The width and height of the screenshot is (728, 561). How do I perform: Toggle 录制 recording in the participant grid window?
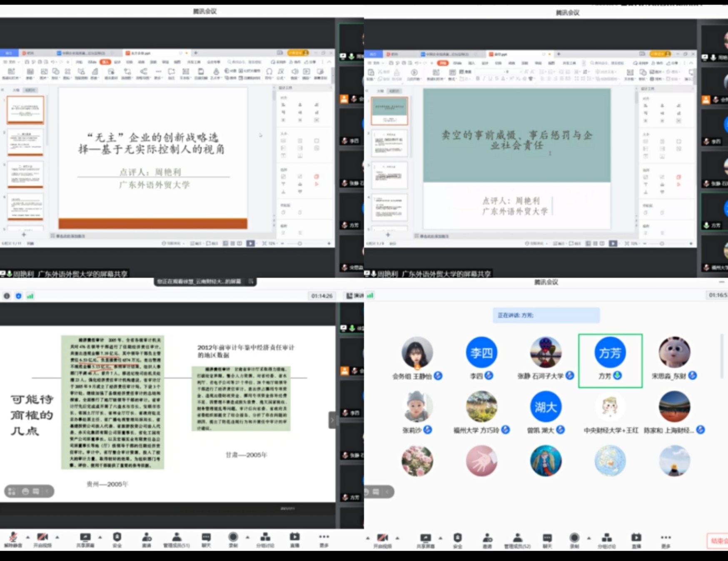pyautogui.click(x=574, y=539)
